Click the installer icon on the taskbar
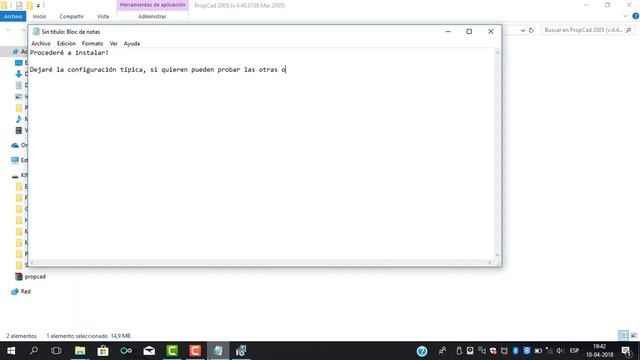Viewport: 640px width, 360px height. pyautogui.click(x=241, y=351)
